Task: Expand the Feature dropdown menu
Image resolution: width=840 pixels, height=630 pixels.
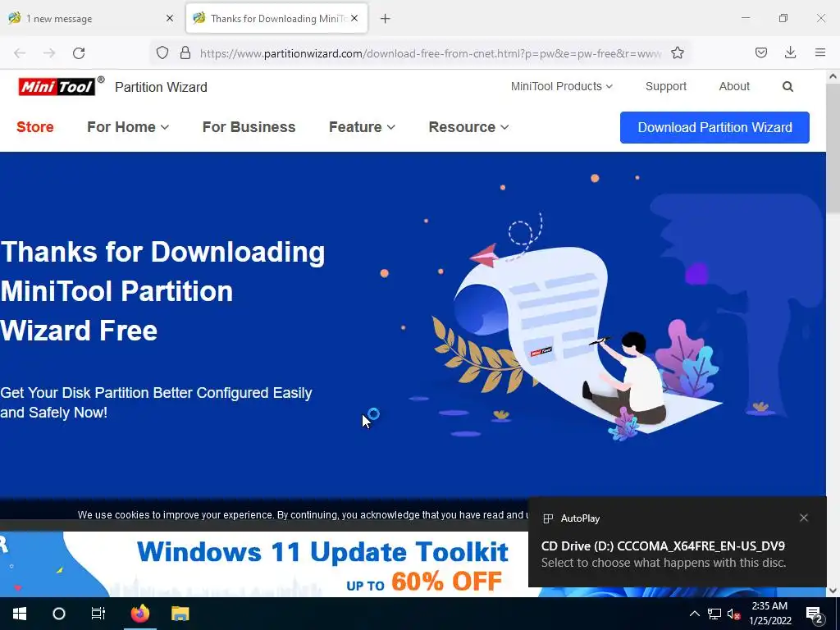Action: tap(362, 127)
